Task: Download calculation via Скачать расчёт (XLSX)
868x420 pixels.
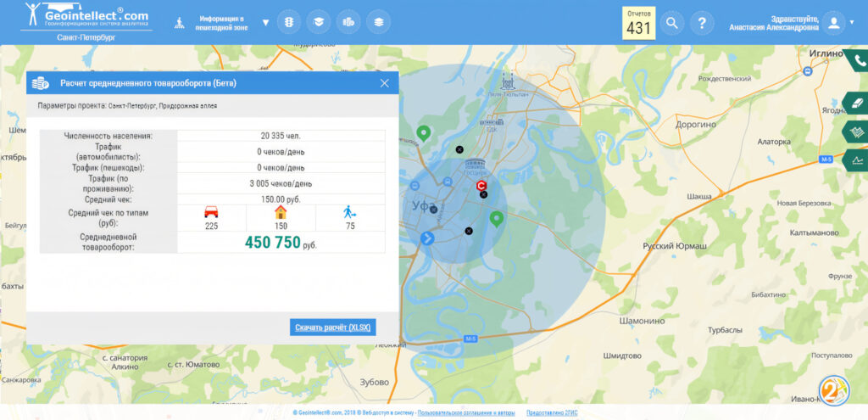Action: coord(332,328)
